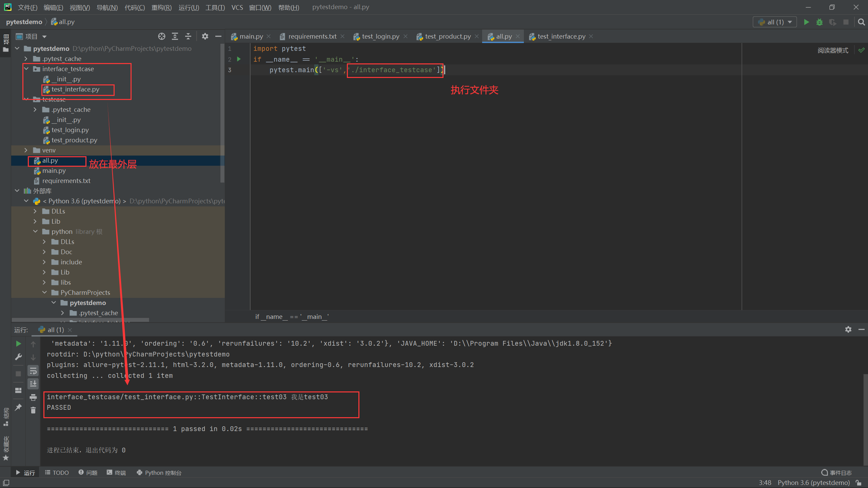
Task: Click Python 3.6 (pytestdemo) interpreter in status bar
Action: click(813, 483)
